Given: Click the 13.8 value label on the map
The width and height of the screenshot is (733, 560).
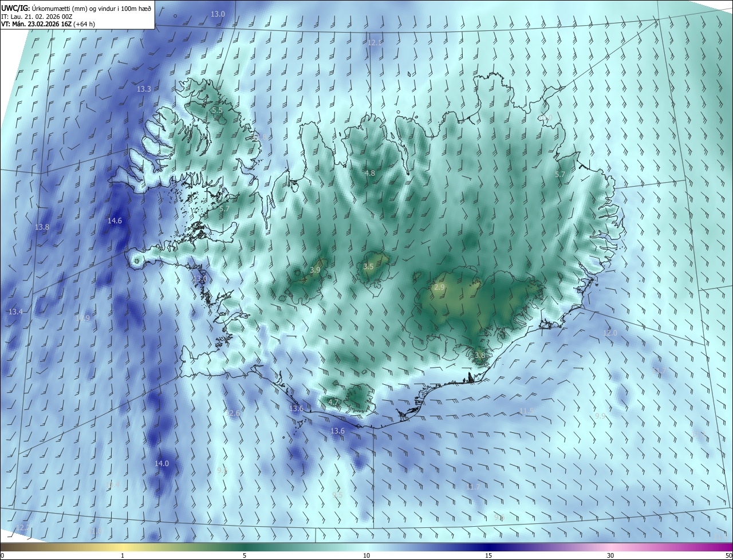Looking at the screenshot, I should [x=42, y=227].
